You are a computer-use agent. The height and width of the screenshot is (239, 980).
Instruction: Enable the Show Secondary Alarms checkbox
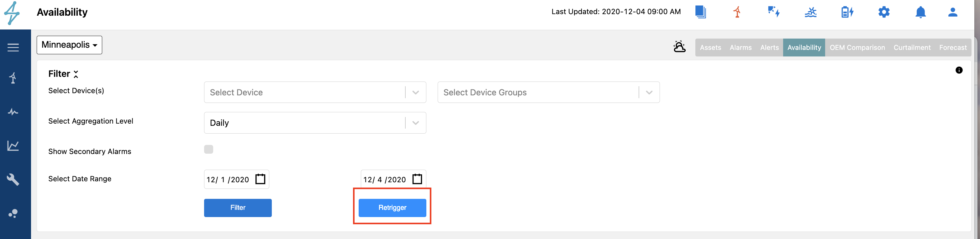click(208, 149)
